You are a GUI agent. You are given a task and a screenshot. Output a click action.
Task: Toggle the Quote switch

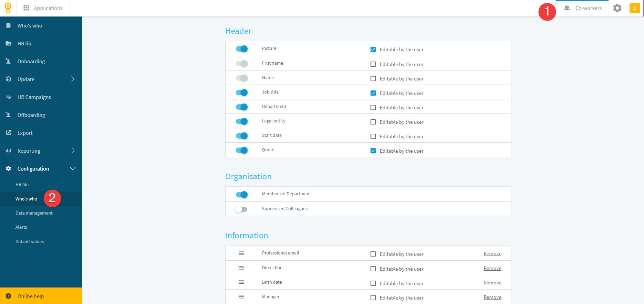point(242,150)
